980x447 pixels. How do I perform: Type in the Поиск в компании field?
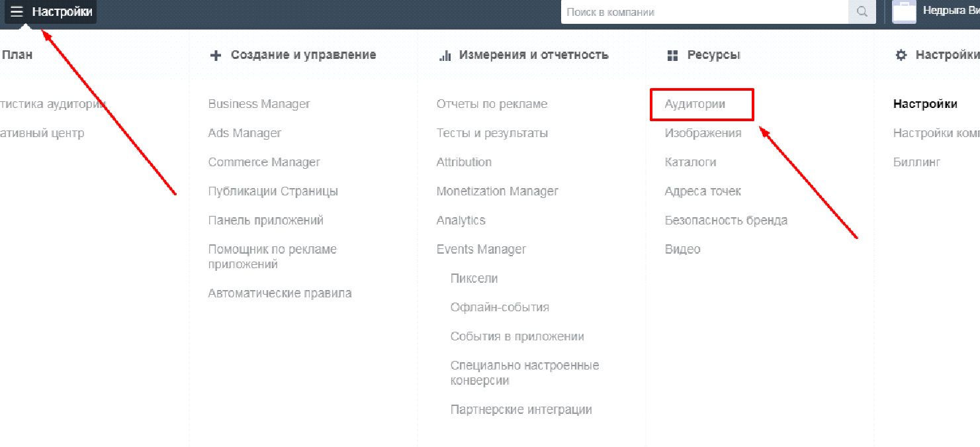point(704,12)
